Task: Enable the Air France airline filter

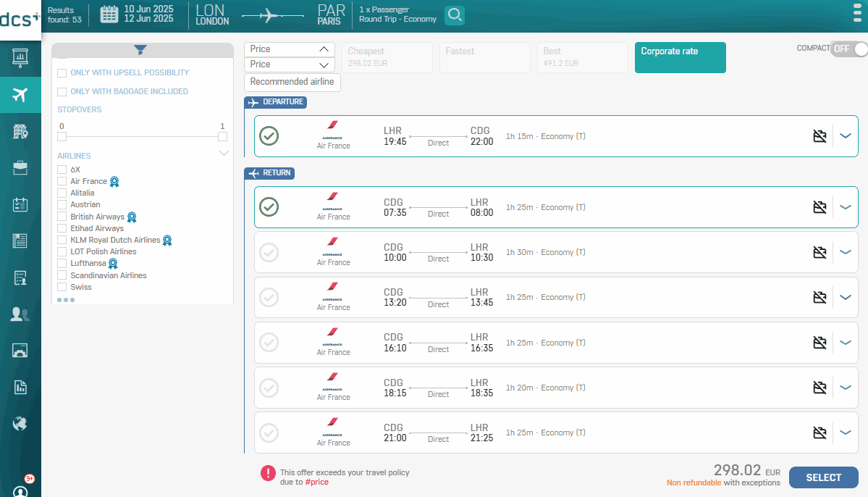Action: [62, 181]
